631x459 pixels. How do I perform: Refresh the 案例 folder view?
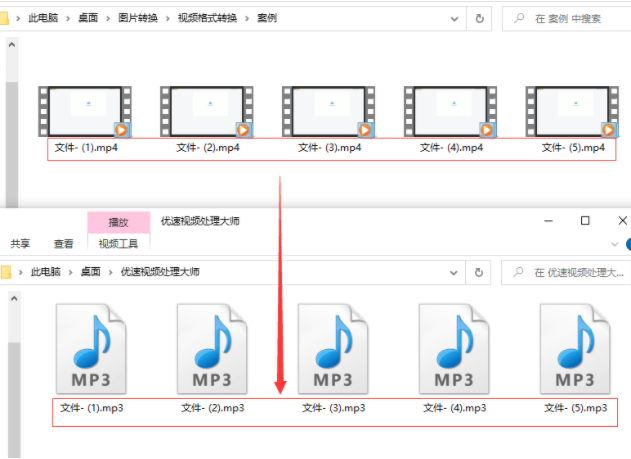pyautogui.click(x=479, y=19)
